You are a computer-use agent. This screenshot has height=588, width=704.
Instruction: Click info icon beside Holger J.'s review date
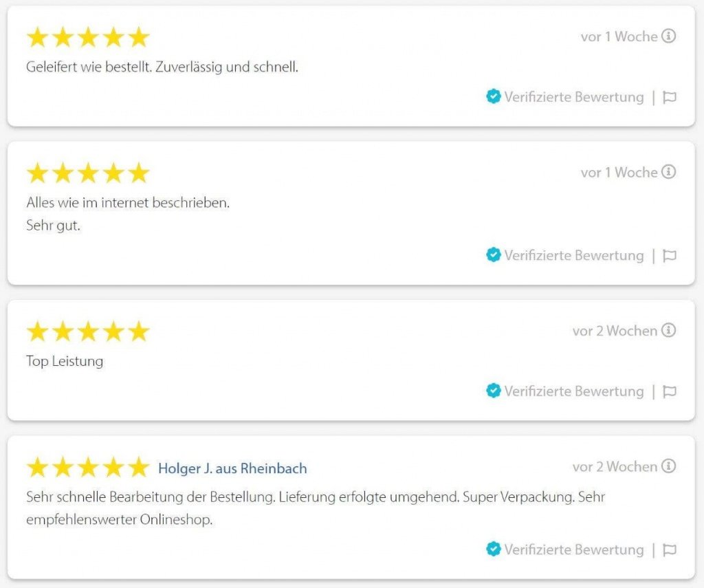(x=668, y=466)
